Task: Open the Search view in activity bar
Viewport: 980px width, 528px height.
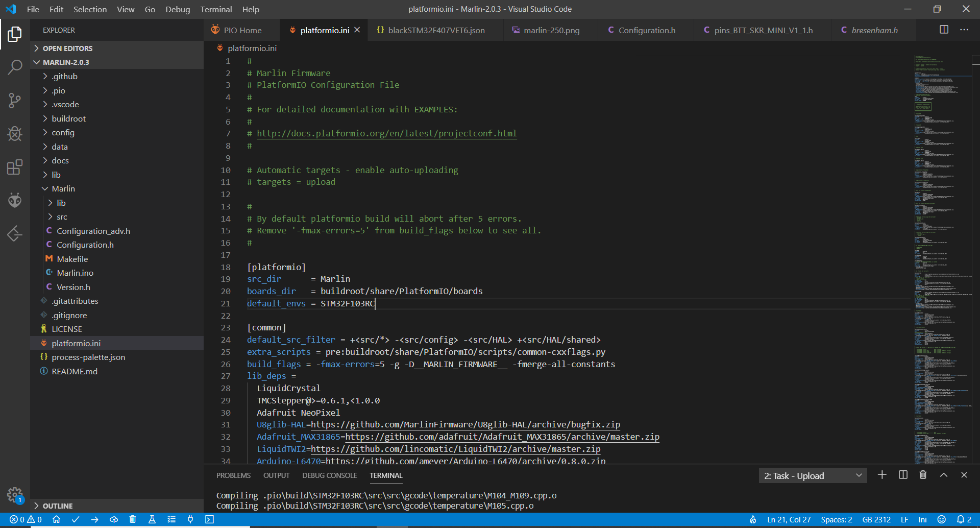Action: (15, 67)
